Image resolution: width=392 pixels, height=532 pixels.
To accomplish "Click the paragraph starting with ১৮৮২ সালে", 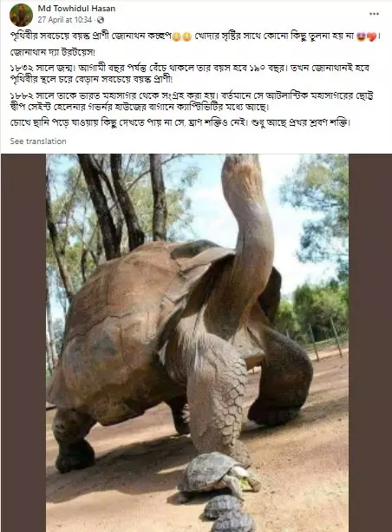I will coord(192,102).
